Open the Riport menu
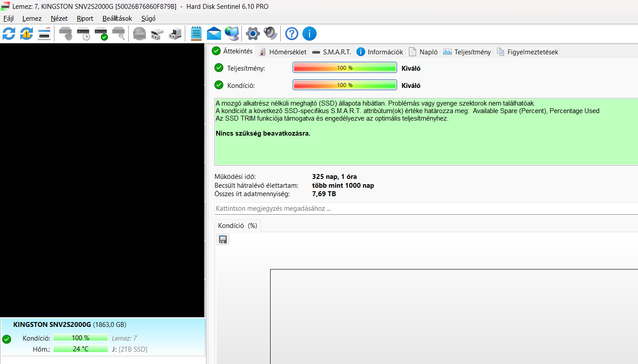 tap(85, 19)
